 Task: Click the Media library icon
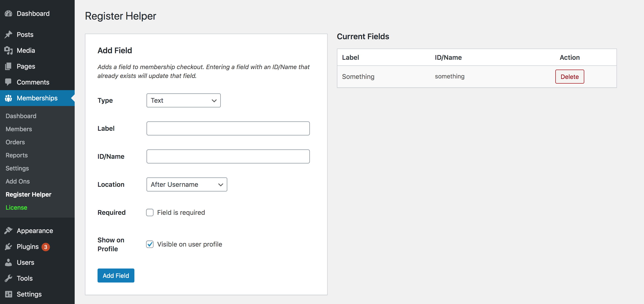pyautogui.click(x=8, y=50)
